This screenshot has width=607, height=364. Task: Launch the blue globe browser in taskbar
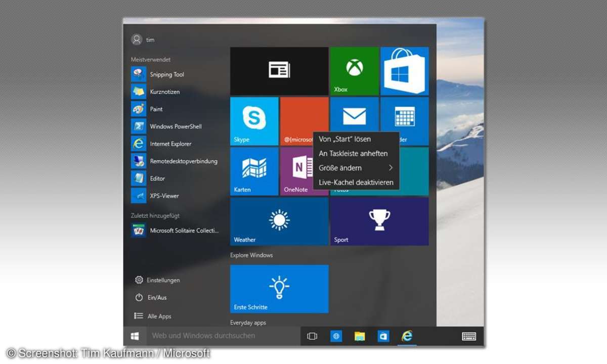[336, 336]
